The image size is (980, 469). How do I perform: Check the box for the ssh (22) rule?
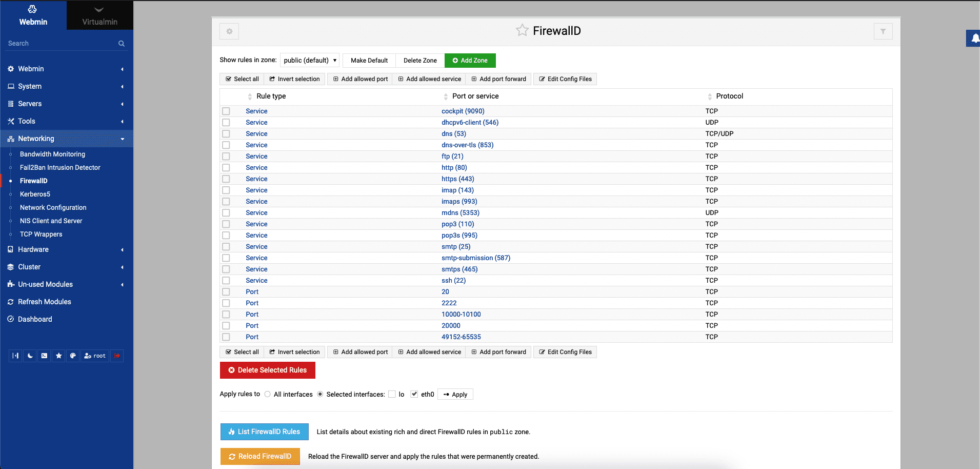[x=226, y=281]
